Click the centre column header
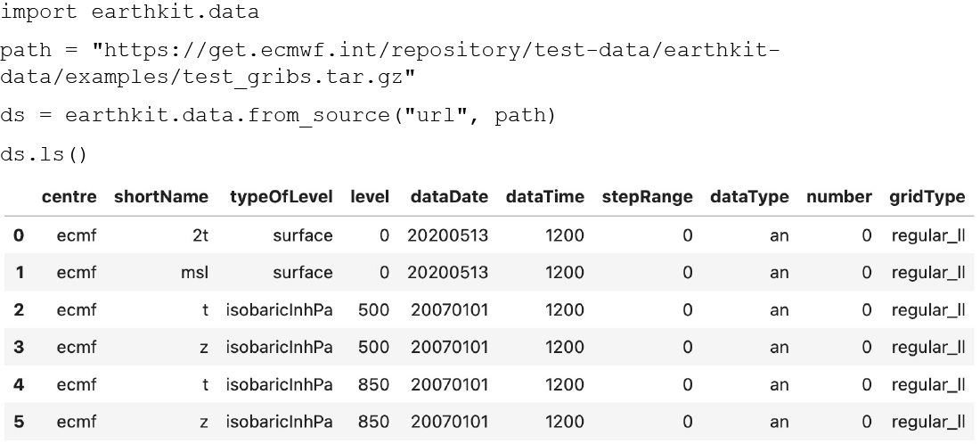Image resolution: width=980 pixels, height=444 pixels. pyautogui.click(x=69, y=197)
